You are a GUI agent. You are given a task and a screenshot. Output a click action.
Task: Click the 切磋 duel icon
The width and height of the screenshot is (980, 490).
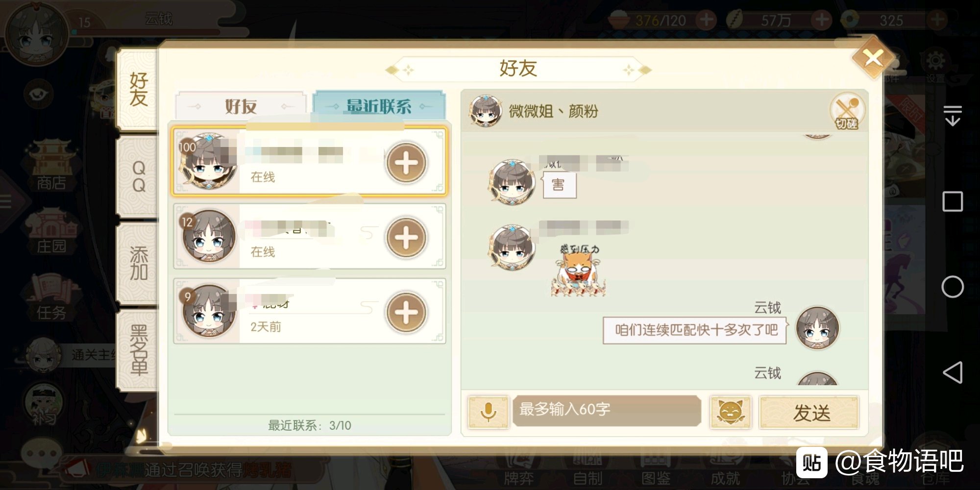[847, 111]
